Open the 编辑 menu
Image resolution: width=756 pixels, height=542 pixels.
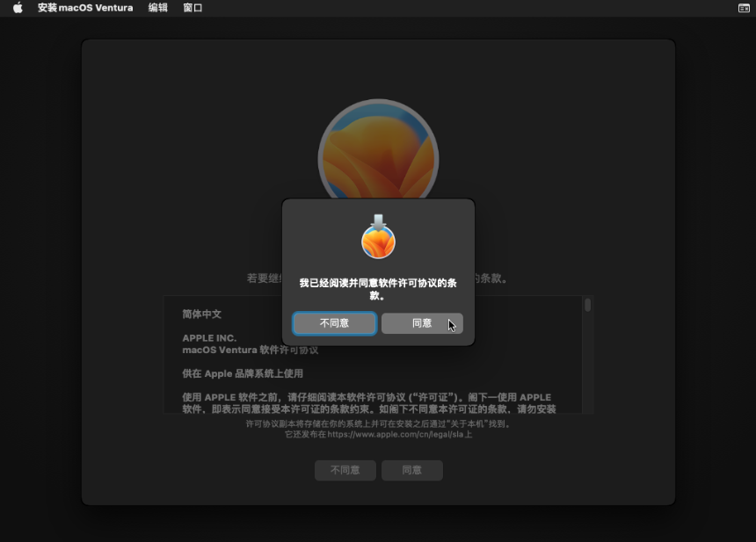click(x=157, y=8)
